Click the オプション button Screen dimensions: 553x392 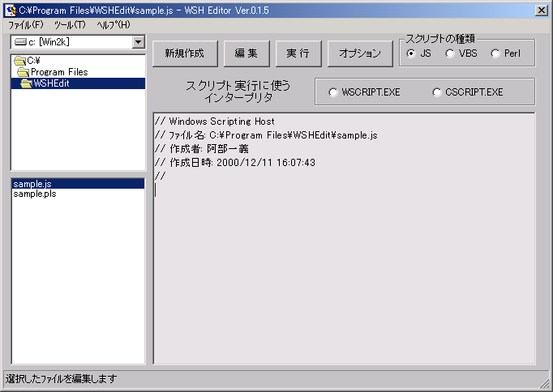pos(360,53)
